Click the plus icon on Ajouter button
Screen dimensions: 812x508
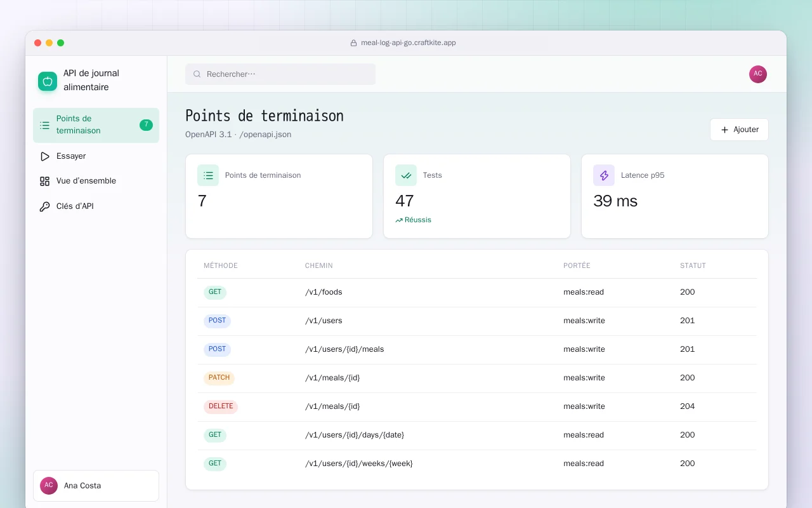click(x=724, y=130)
